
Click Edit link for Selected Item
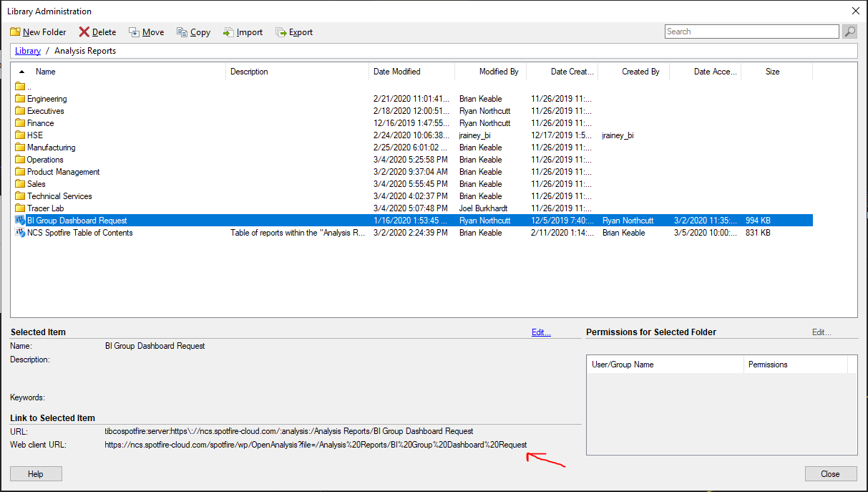[541, 332]
